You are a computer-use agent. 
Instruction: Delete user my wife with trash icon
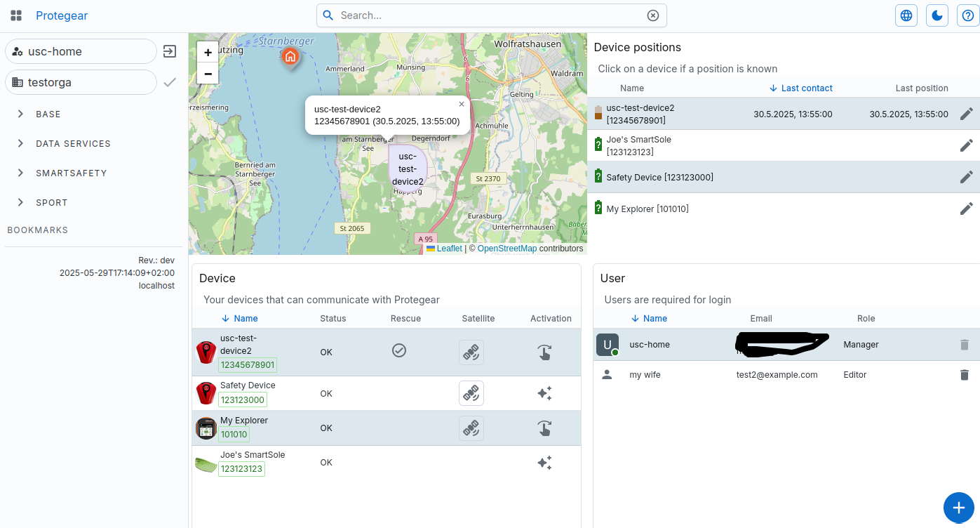coord(964,375)
